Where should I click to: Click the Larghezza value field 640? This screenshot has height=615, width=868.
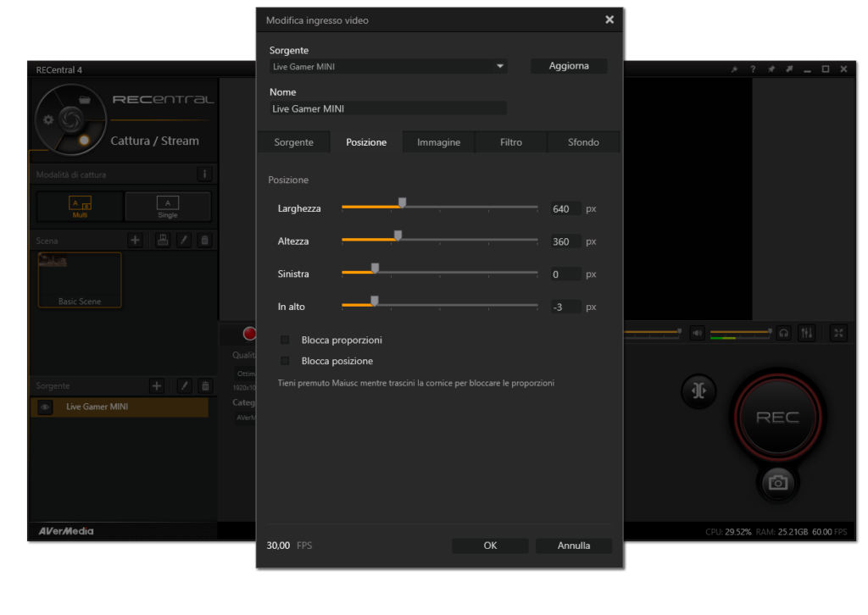(565, 208)
